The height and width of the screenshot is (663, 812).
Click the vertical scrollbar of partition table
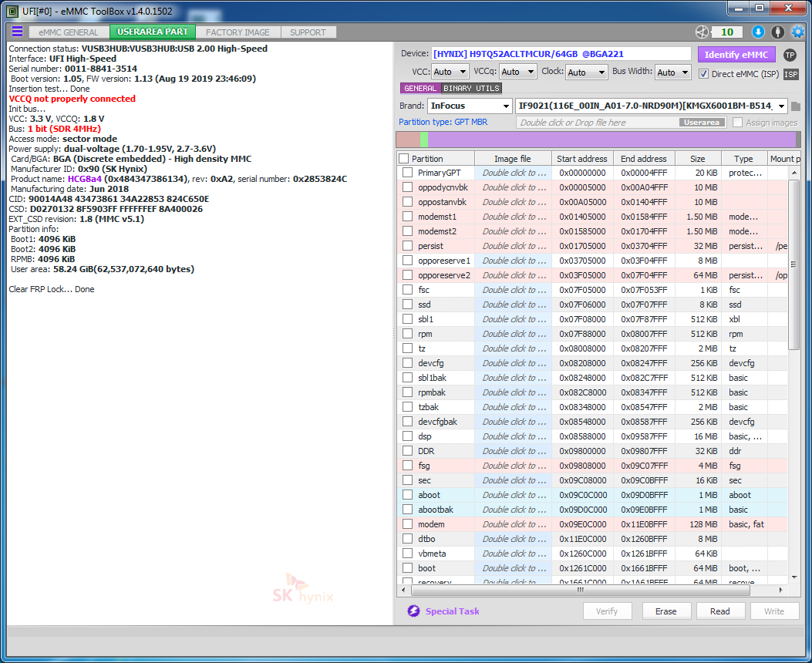pyautogui.click(x=793, y=264)
